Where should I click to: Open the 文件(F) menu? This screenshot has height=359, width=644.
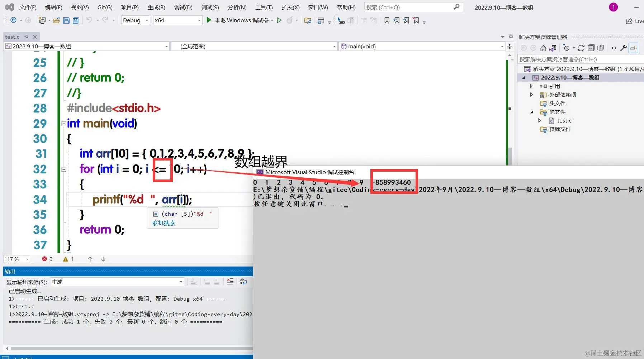coord(28,7)
